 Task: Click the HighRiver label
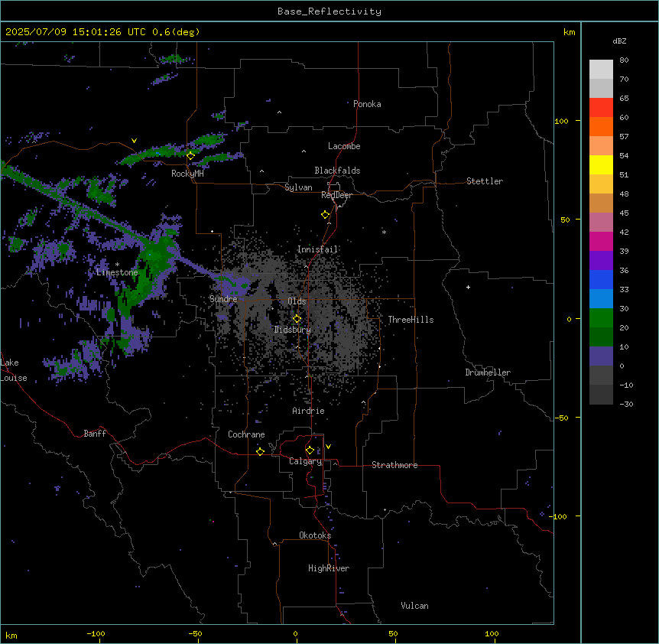[329, 568]
